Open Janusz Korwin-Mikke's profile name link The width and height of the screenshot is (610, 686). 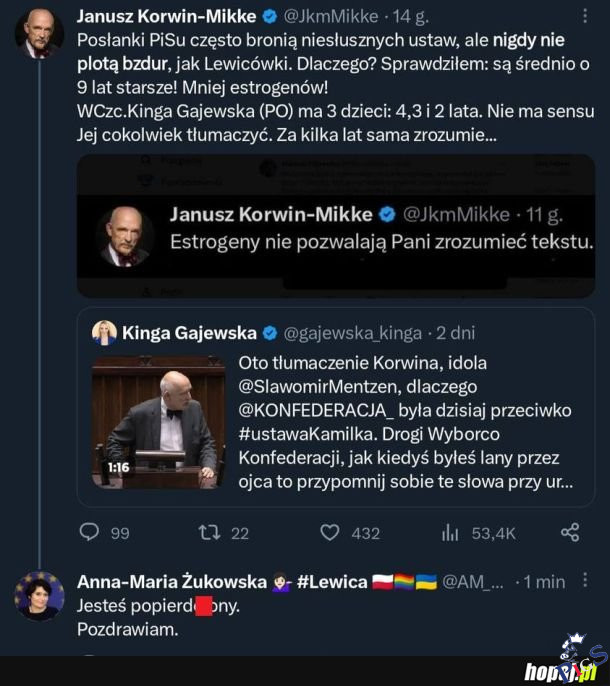166,16
